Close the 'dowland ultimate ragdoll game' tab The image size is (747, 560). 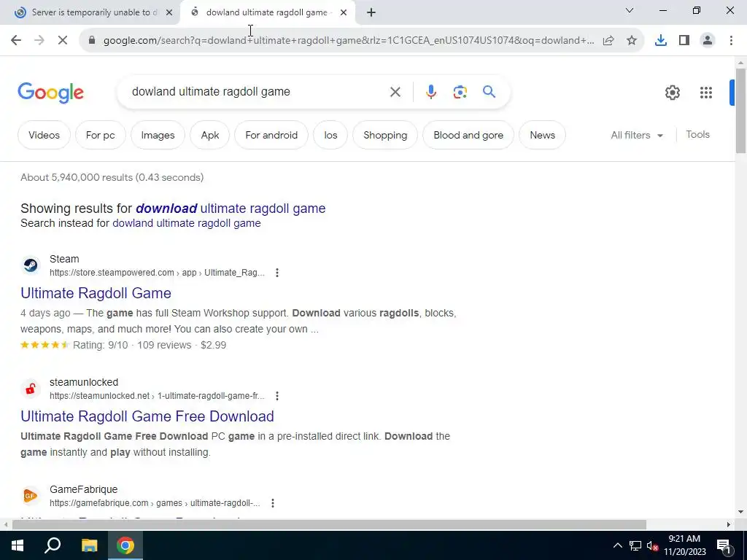[344, 13]
